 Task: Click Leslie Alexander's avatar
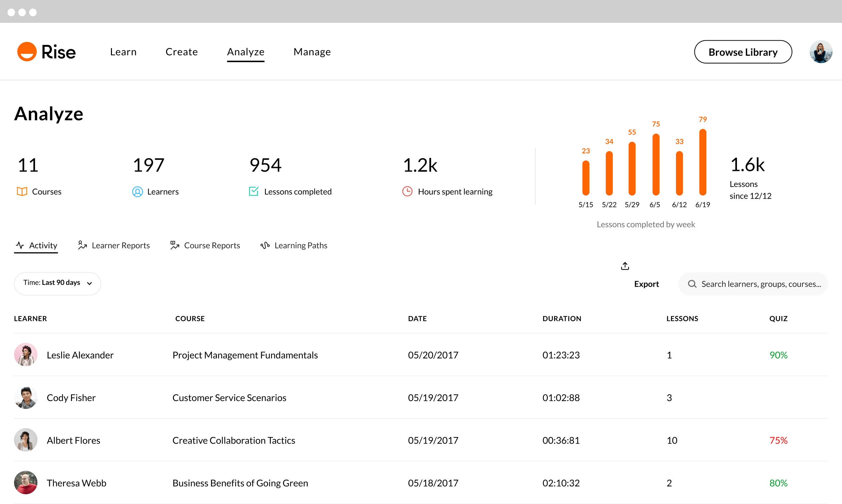(25, 354)
